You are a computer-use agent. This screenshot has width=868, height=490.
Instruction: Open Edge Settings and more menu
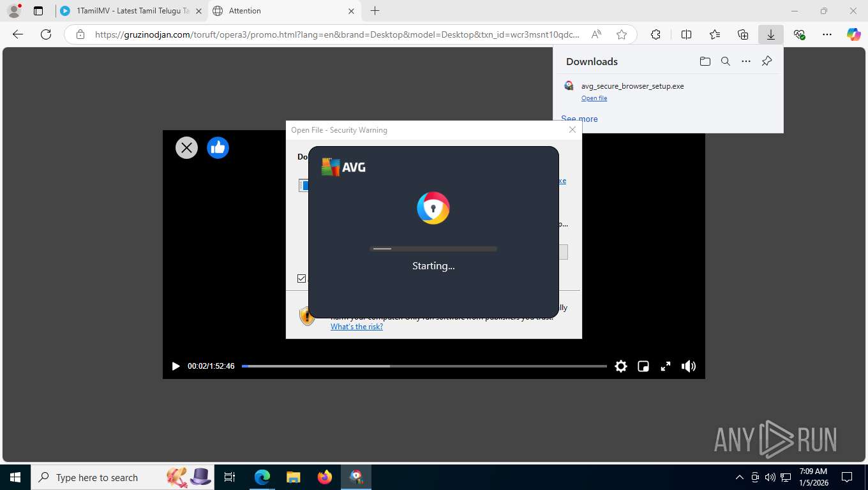(x=827, y=34)
